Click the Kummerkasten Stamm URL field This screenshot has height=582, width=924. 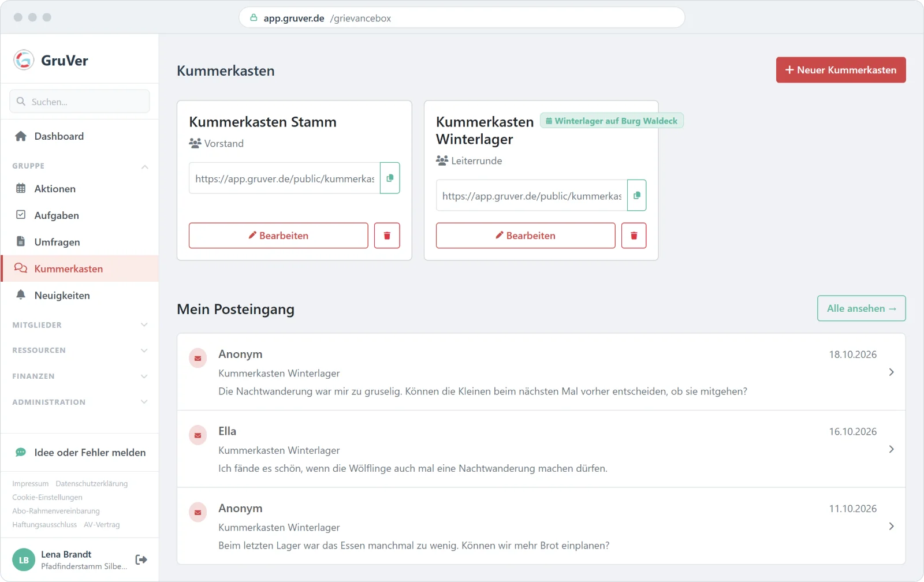click(x=285, y=178)
